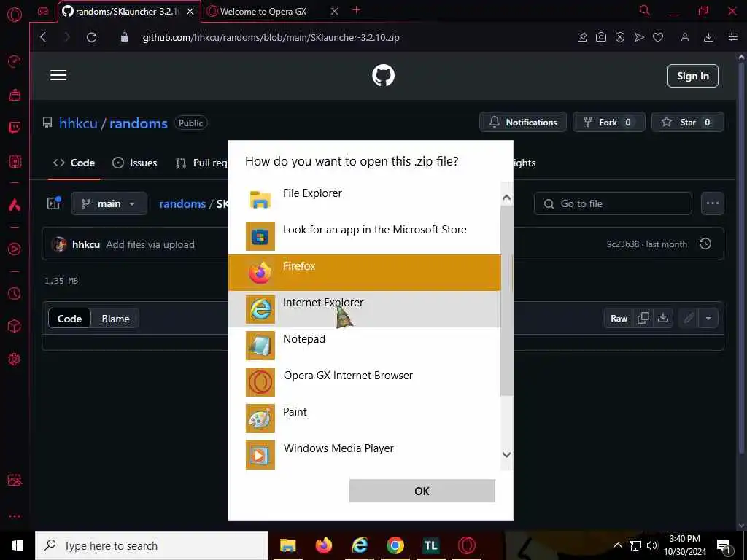This screenshot has height=560, width=747.
Task: Open Chrome from the taskbar
Action: [x=395, y=545]
